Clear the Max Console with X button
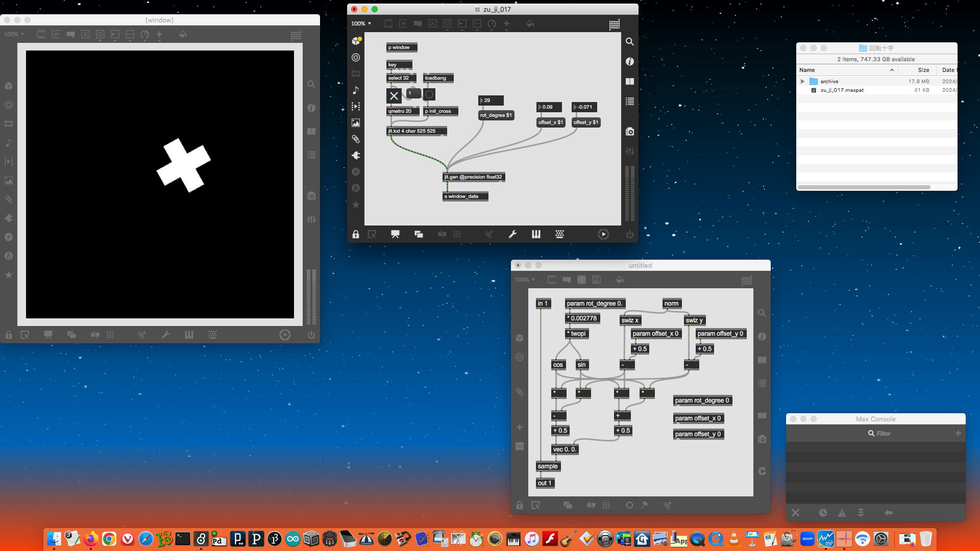 (x=795, y=513)
